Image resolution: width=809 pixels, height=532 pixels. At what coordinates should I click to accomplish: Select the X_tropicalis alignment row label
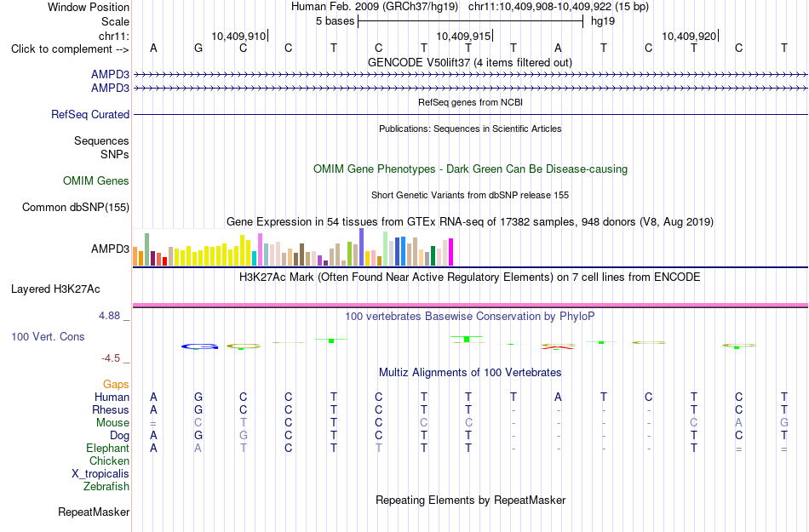(x=100, y=474)
